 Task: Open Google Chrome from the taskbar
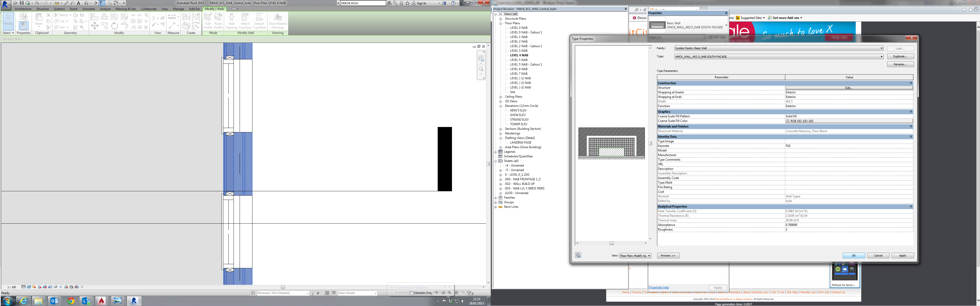point(71,301)
